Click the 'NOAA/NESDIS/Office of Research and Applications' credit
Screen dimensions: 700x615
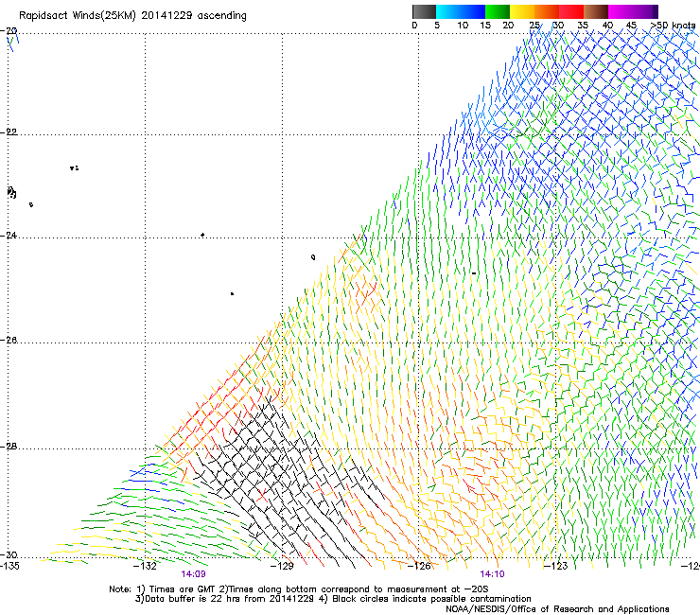557,609
